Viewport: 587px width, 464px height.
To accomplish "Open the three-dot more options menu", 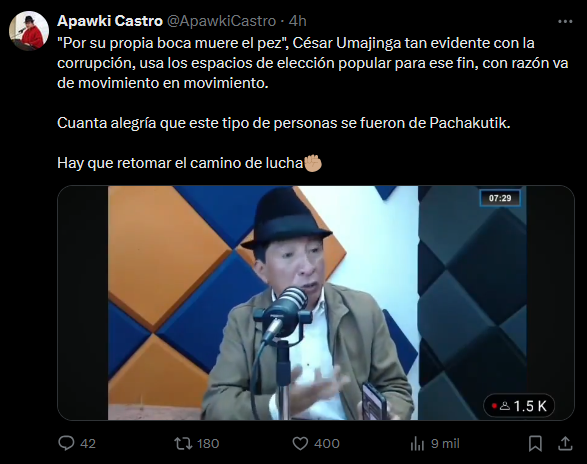I will pyautogui.click(x=565, y=22).
